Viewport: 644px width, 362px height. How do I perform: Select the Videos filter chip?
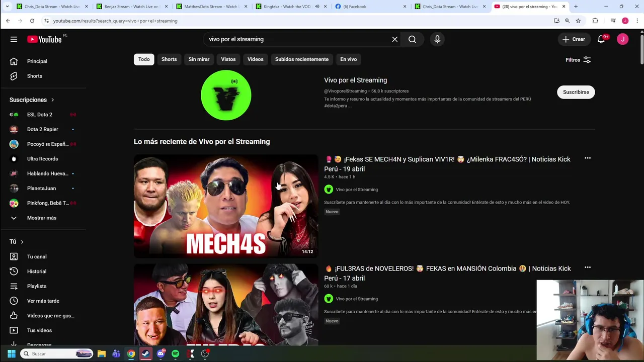pos(255,59)
